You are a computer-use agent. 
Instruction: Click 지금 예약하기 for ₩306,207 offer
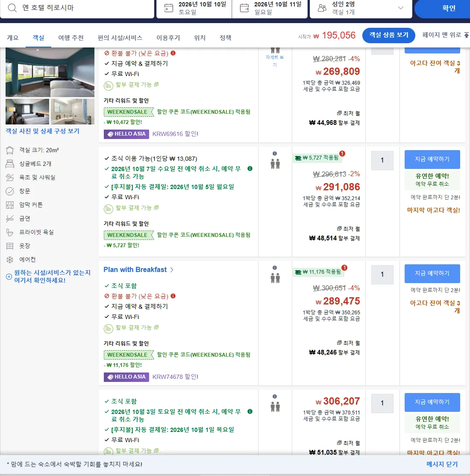point(432,402)
